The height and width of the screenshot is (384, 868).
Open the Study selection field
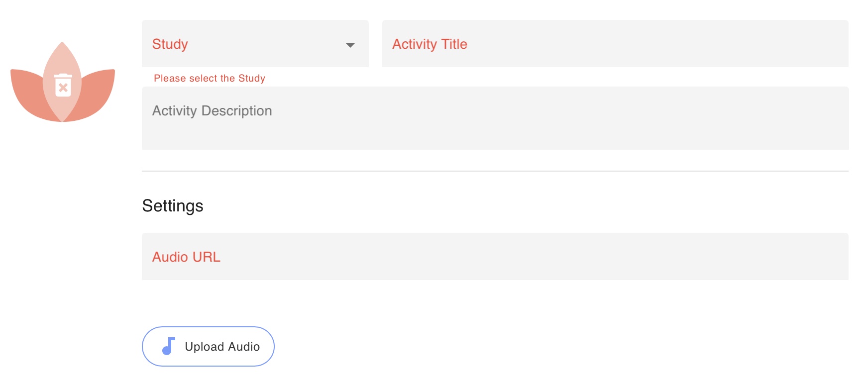[255, 44]
